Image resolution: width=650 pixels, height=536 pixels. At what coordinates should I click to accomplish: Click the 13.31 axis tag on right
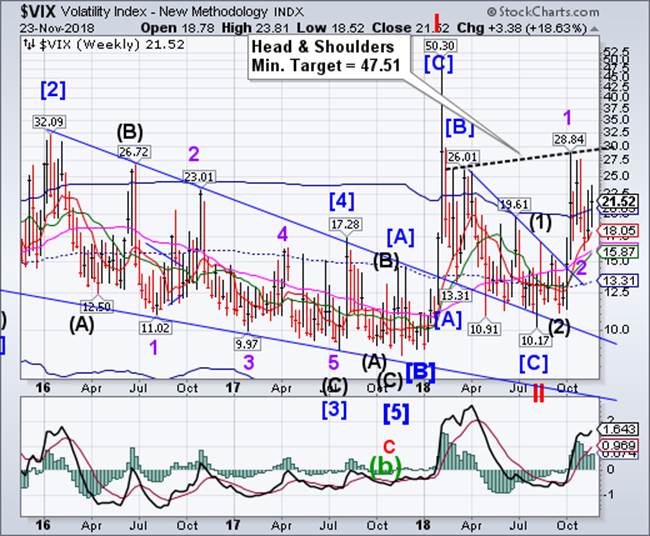(x=618, y=281)
